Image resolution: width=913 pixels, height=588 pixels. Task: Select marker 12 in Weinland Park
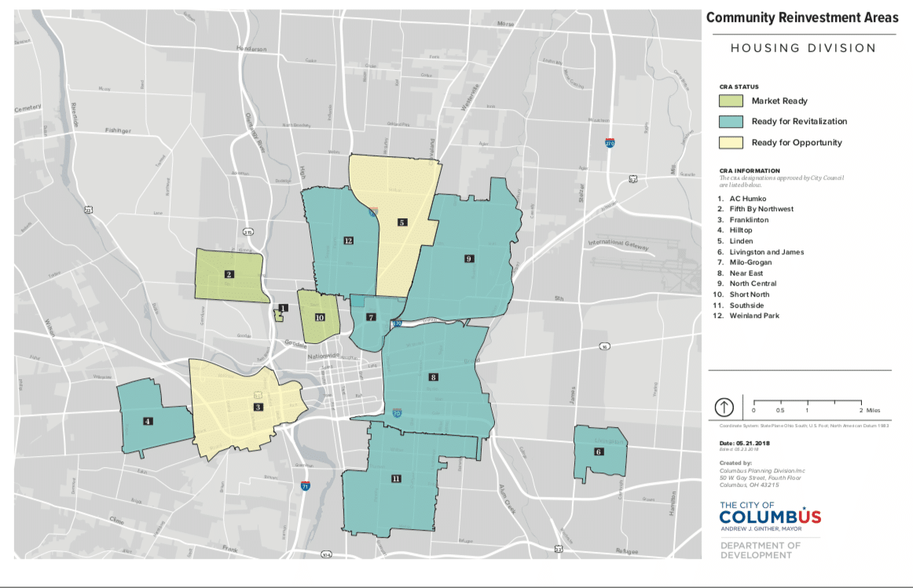pos(347,239)
